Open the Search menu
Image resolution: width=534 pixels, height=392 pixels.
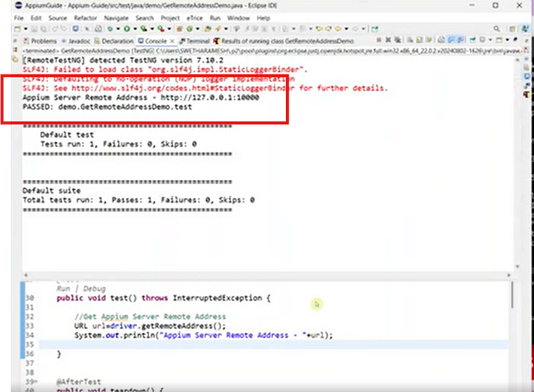144,18
